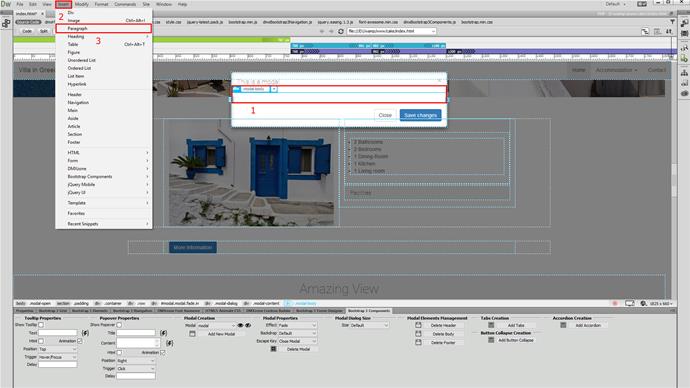Toggle the Show Popover checkbox

point(119,325)
